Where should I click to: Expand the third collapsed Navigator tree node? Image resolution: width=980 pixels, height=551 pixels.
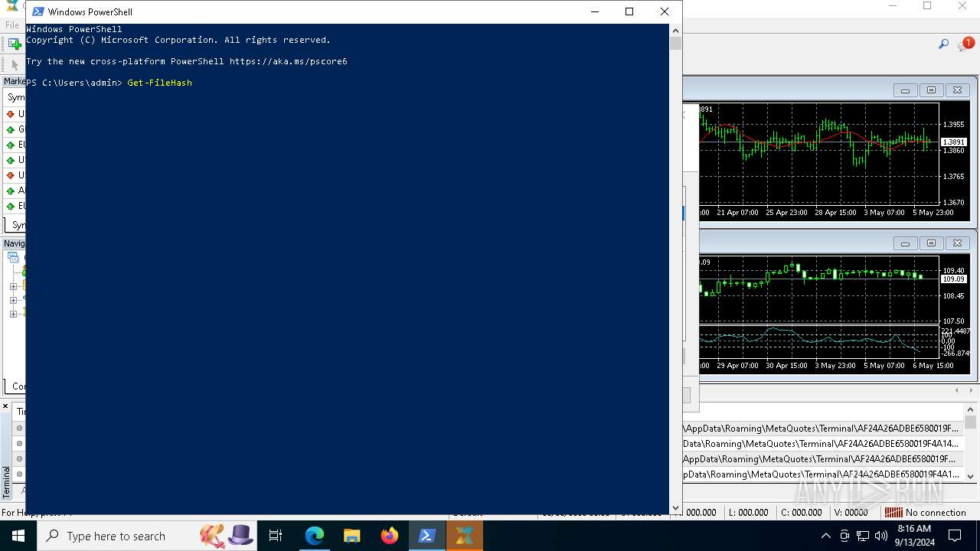pyautogui.click(x=13, y=313)
